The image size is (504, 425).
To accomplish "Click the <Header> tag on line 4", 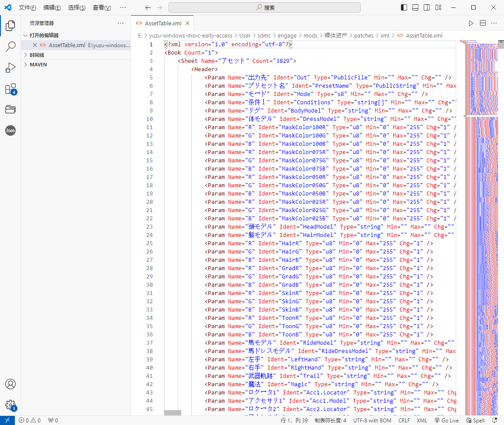I will (204, 69).
